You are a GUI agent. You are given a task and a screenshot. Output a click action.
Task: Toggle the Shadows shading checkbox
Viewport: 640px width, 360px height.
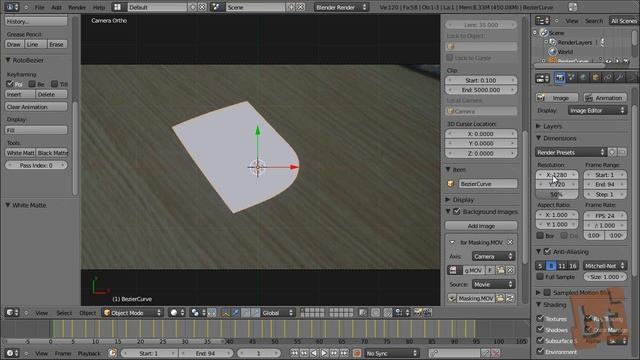pyautogui.click(x=540, y=329)
